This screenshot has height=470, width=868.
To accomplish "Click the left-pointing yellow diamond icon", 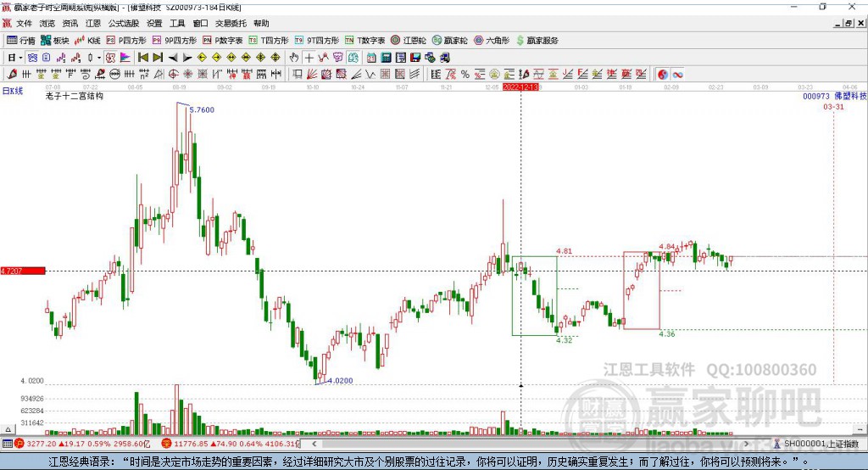I will [x=202, y=58].
